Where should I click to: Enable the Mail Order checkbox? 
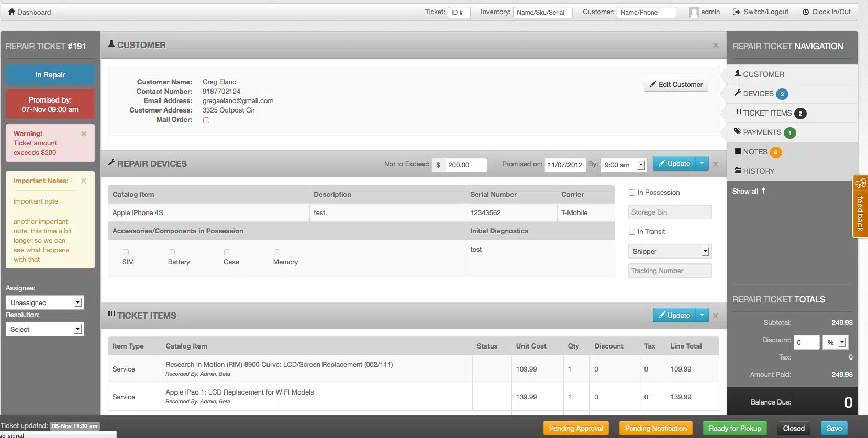click(x=206, y=120)
